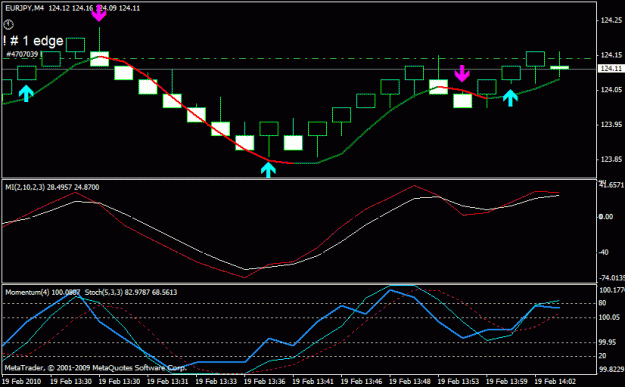Image resolution: width=625 pixels, height=387 pixels.
Task: Click the flat white current candle at 124.11
Action: [x=559, y=68]
